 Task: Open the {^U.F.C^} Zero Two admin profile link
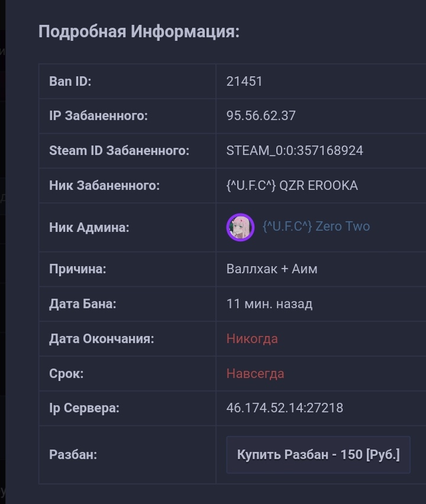316,227
